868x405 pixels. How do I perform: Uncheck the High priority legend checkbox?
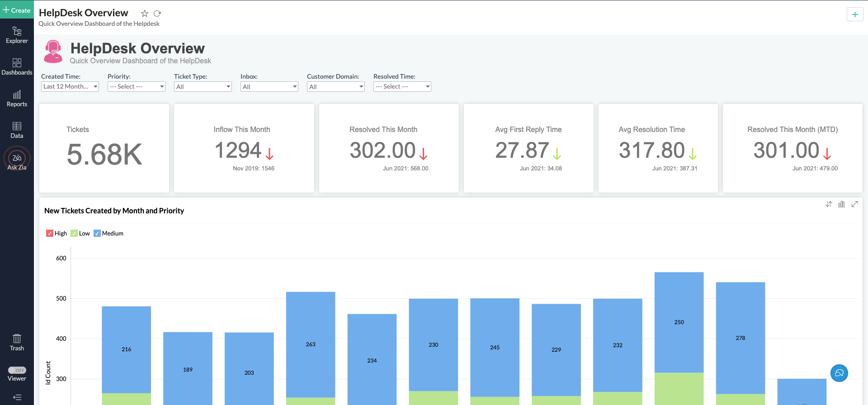[50, 234]
